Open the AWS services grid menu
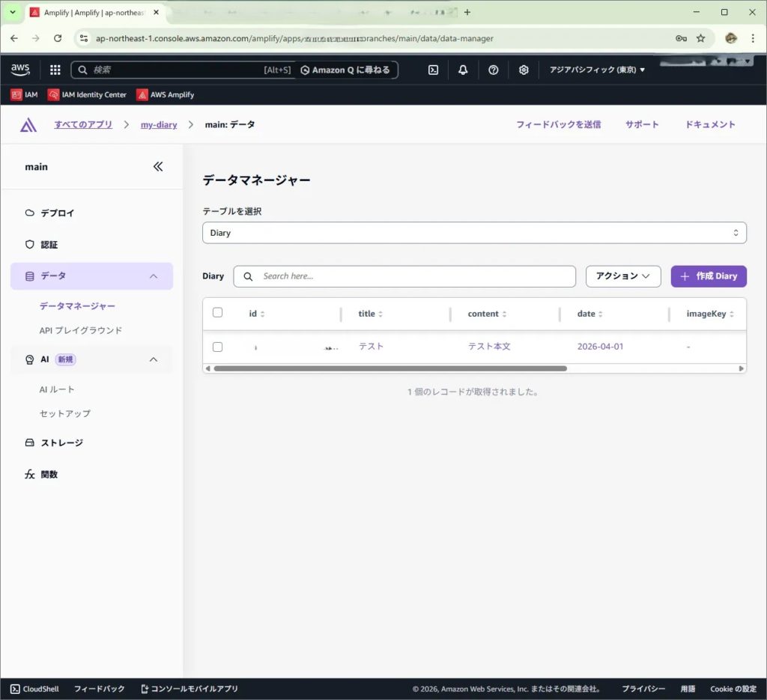The image size is (767, 700). (55, 70)
